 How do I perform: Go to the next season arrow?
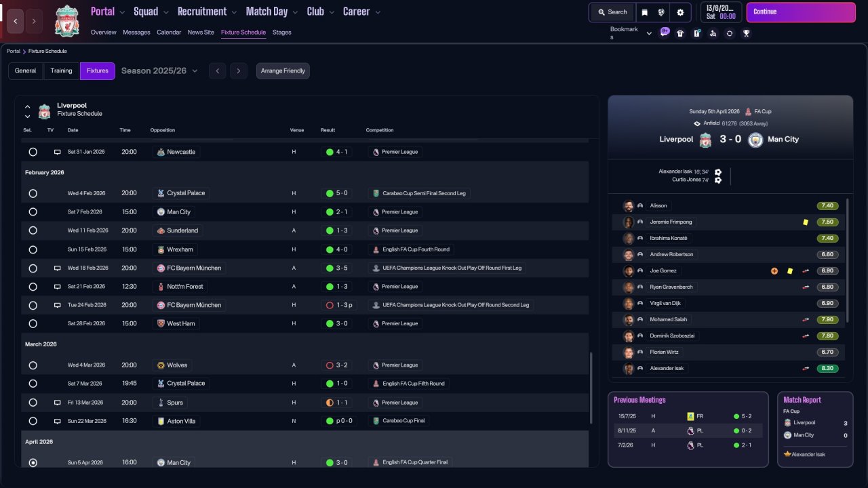238,71
